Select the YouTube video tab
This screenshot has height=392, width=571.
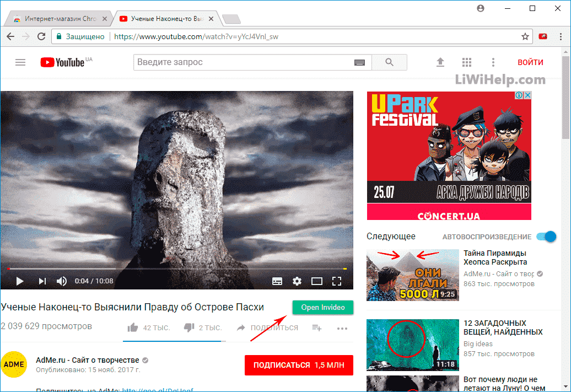166,19
